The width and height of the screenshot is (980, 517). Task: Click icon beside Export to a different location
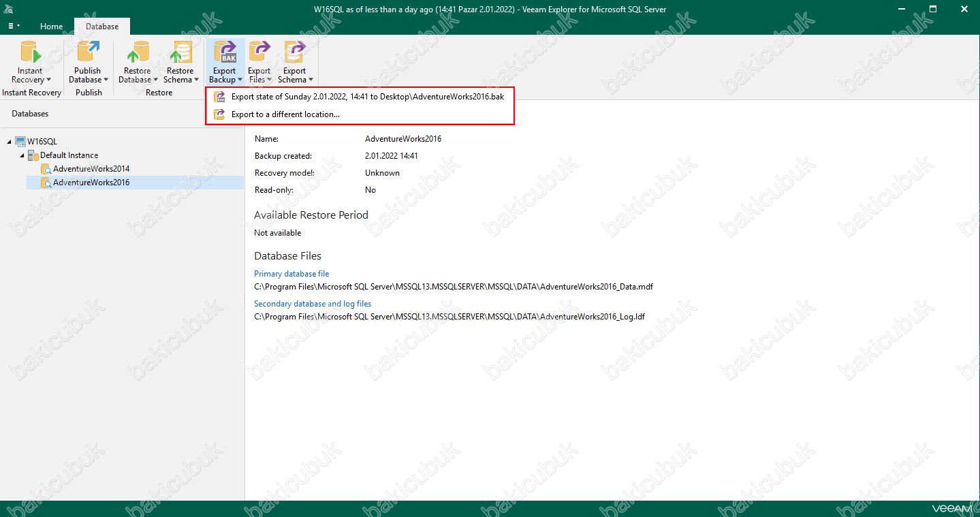[219, 114]
